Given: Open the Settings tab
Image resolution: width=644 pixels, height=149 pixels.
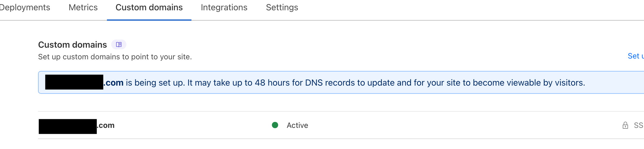Looking at the screenshot, I should point(282,8).
